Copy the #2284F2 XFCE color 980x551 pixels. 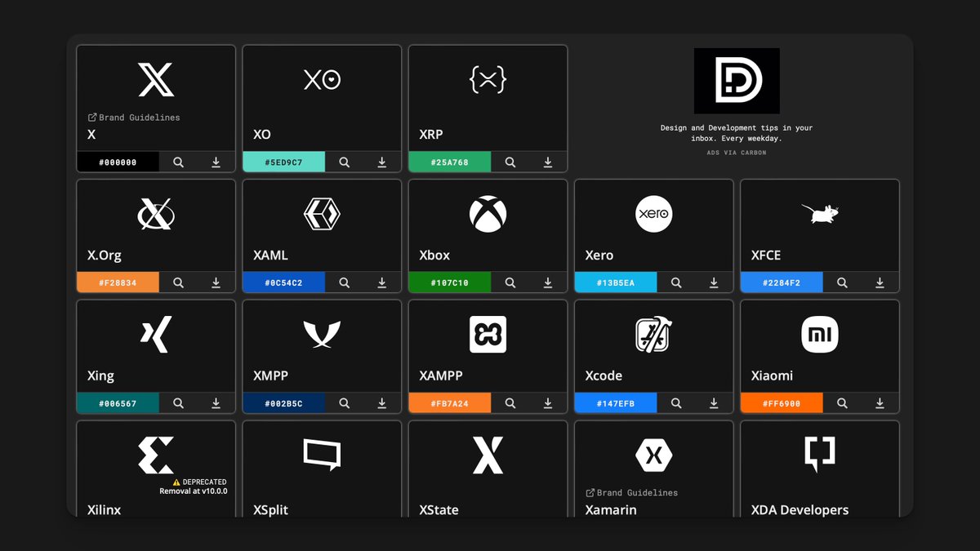[x=782, y=283]
